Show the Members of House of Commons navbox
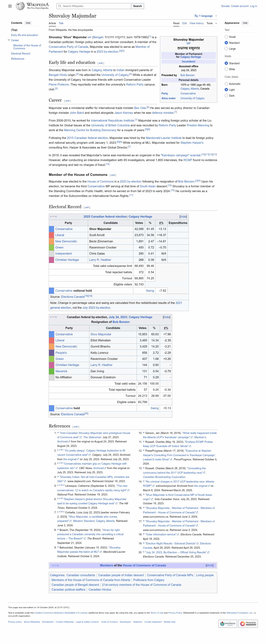Viewport: 266px width, 644px height. 209,565
